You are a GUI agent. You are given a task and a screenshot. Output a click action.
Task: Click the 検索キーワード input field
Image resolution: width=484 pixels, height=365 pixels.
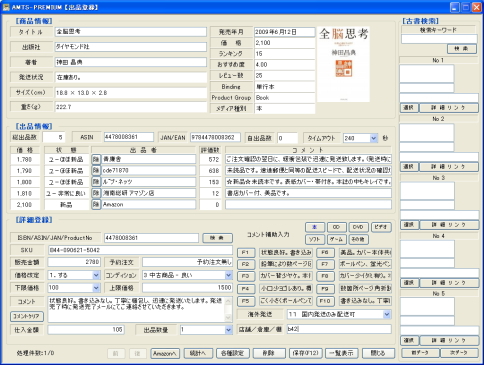[439, 39]
